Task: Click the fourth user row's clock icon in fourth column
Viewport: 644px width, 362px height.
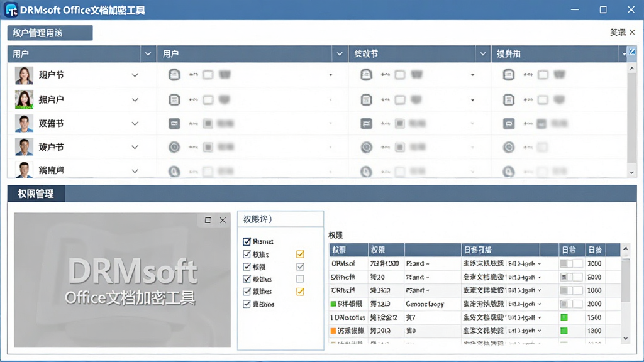Action: (508, 147)
